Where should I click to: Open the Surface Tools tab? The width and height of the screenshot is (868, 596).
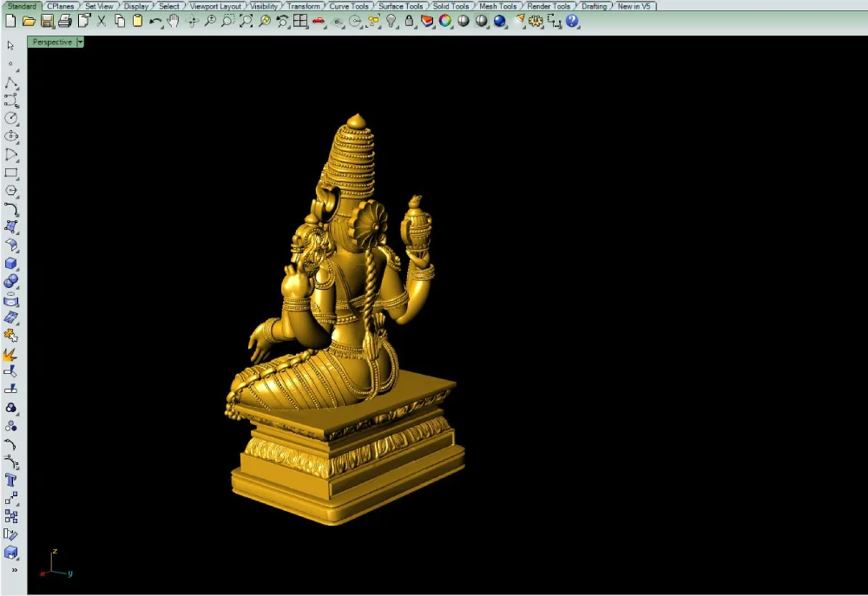point(400,6)
